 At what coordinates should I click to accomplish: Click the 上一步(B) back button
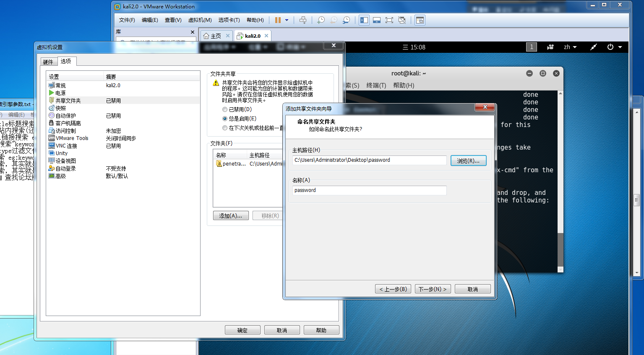coord(393,289)
